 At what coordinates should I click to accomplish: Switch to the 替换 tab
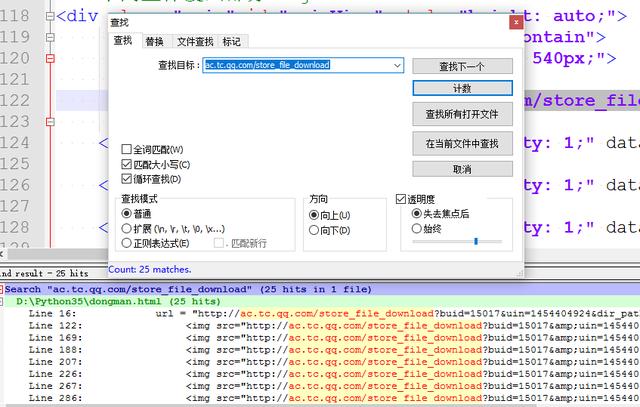(154, 41)
